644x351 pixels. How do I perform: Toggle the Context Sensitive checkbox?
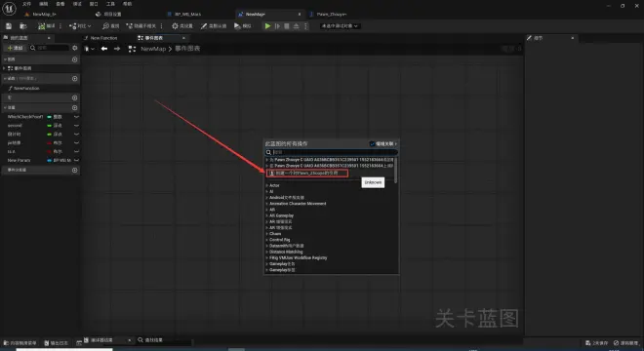[372, 143]
